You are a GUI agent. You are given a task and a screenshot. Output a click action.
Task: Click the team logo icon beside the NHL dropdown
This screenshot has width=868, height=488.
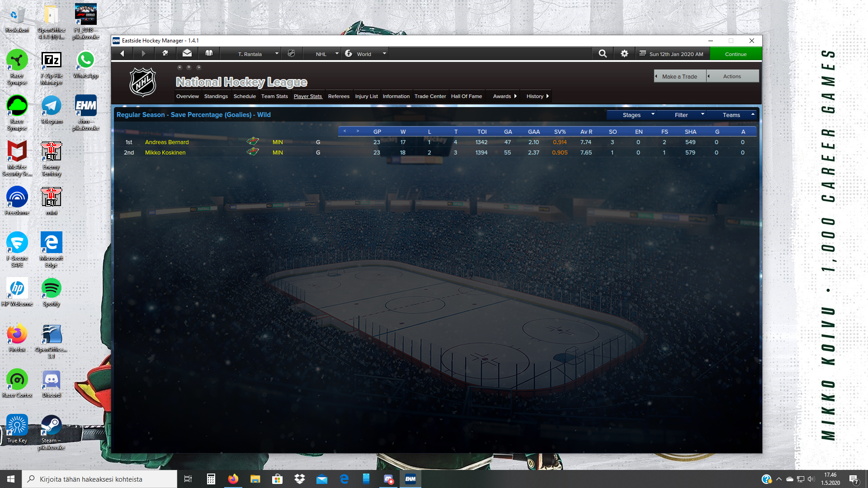(291, 53)
